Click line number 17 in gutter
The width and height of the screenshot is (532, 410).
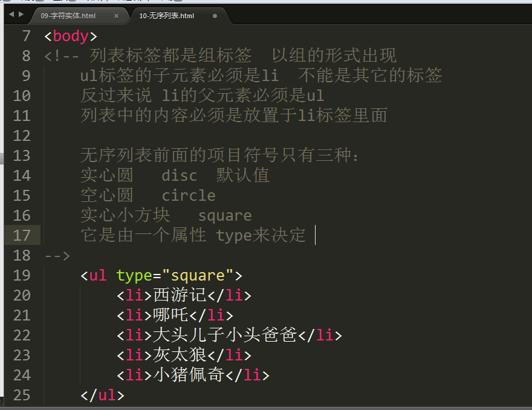[22, 235]
